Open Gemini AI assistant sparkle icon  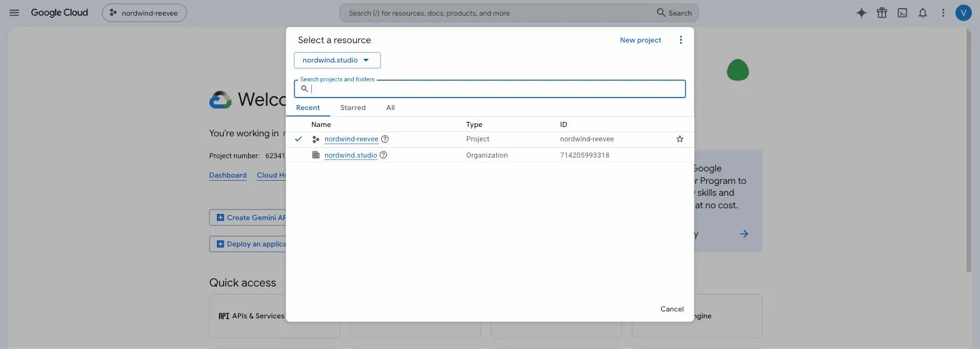pos(861,13)
